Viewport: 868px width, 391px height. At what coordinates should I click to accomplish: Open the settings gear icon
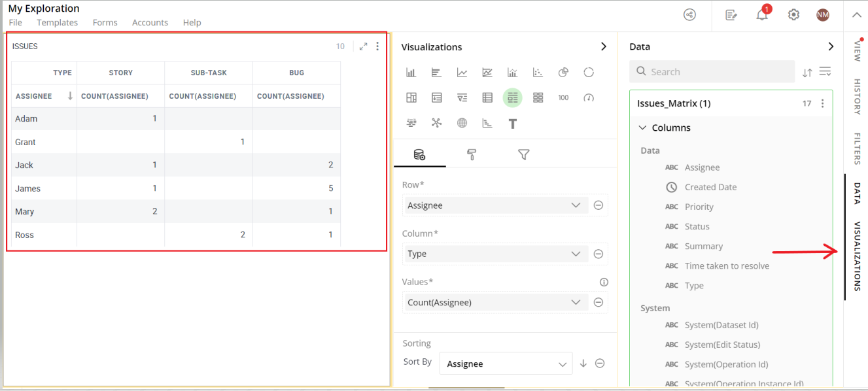(793, 14)
